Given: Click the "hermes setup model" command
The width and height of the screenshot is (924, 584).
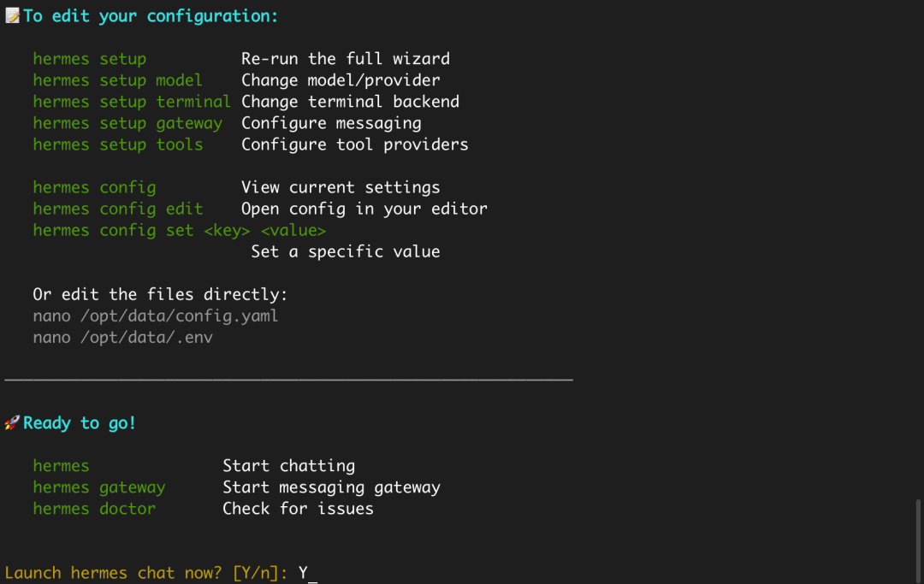Looking at the screenshot, I should coord(117,80).
